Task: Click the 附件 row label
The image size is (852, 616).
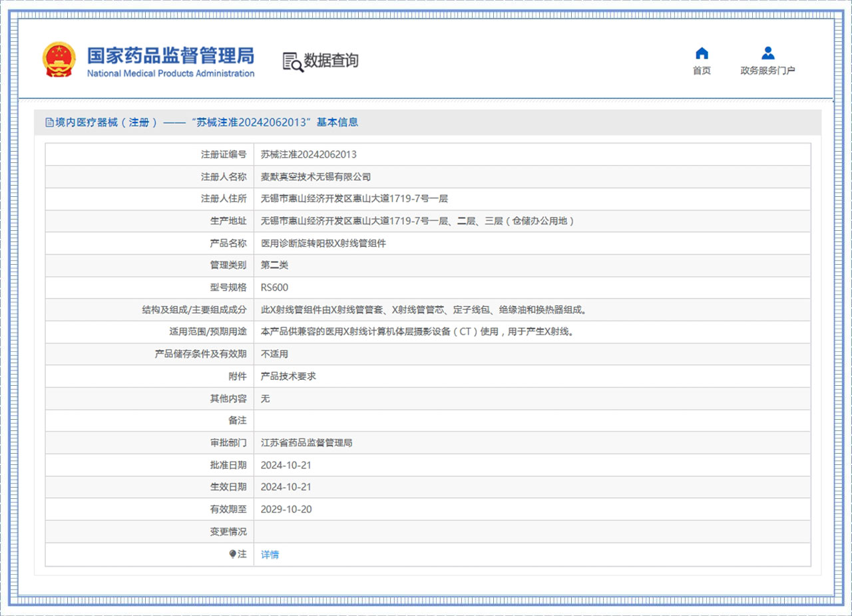Action: point(238,376)
